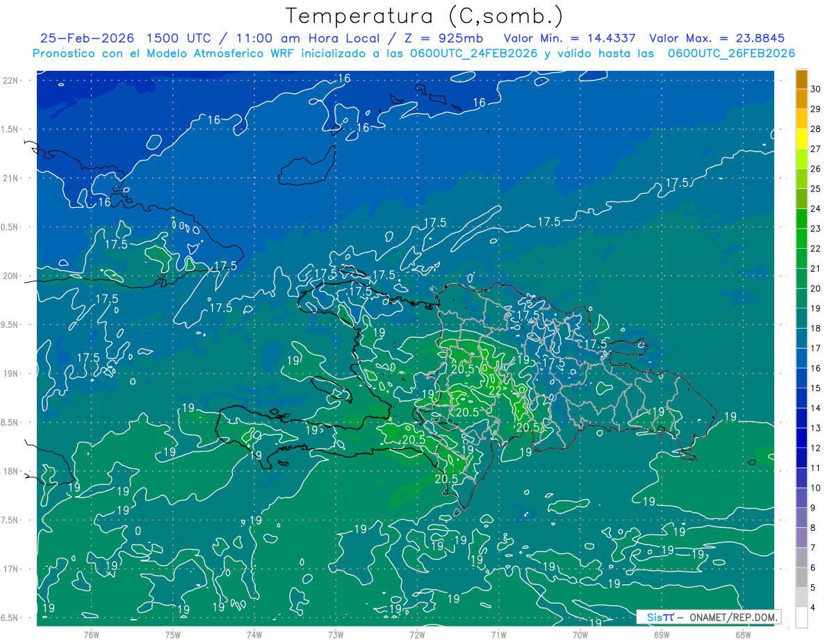Screen dimensions: 834x644
Task: Pick the bright green swatch between 23 and 24
Action: (x=802, y=219)
